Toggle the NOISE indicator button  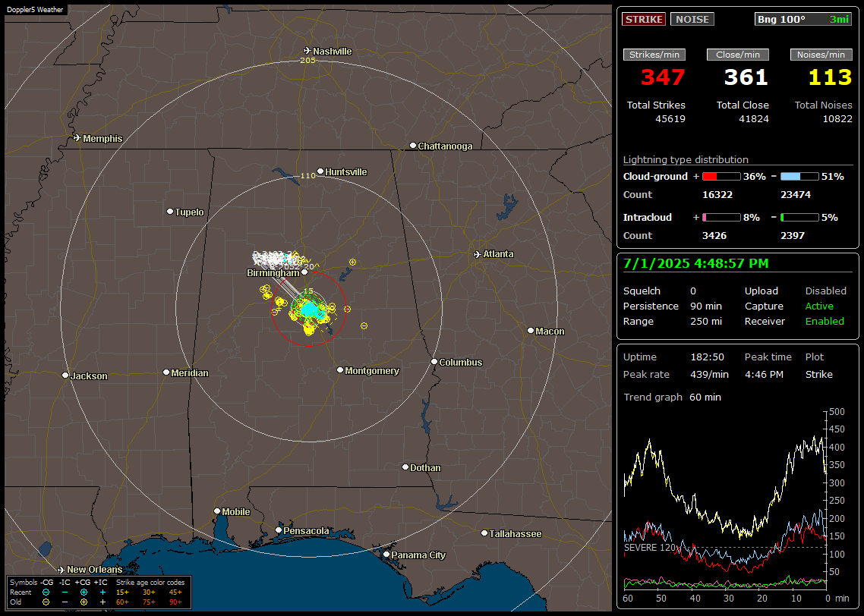692,19
